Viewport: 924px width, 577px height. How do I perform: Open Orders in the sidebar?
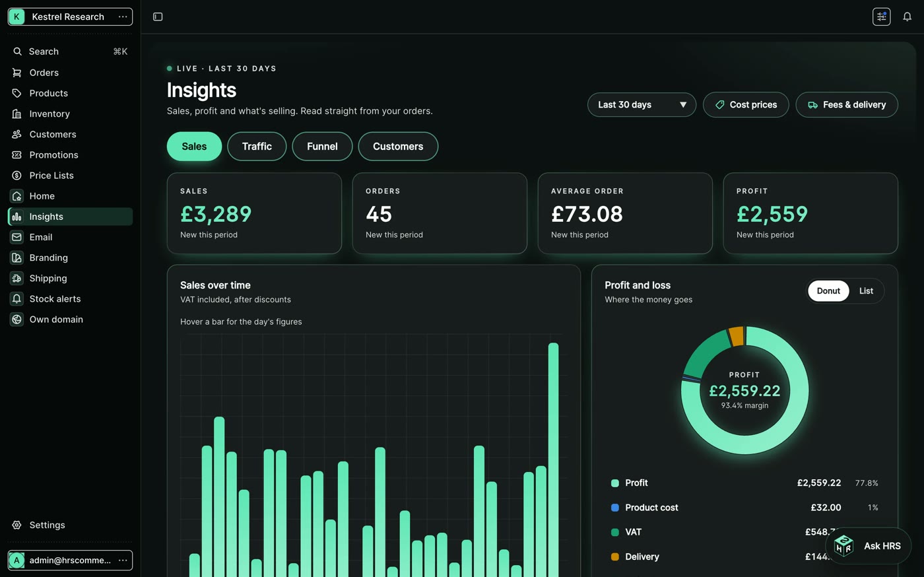click(70, 73)
